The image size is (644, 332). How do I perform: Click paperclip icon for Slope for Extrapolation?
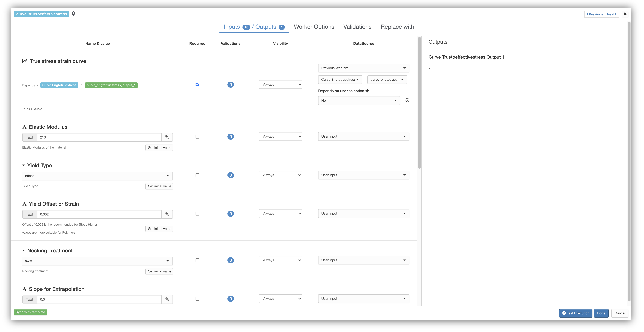click(x=167, y=300)
